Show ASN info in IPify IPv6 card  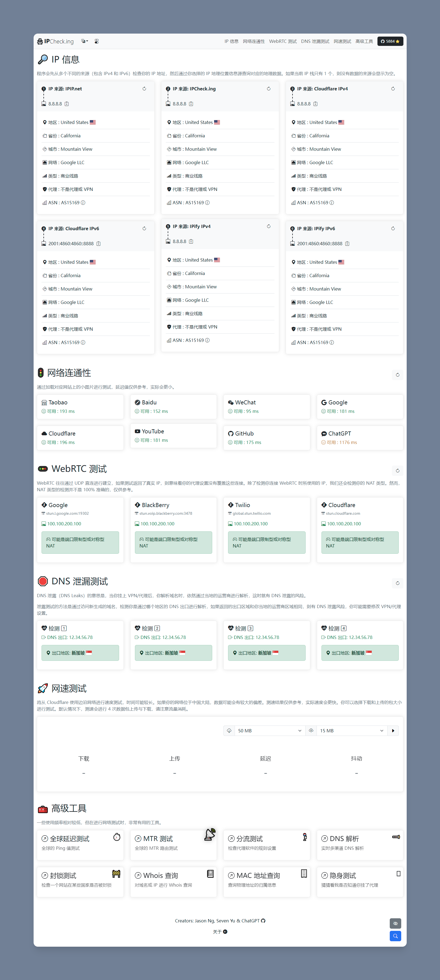coord(332,342)
